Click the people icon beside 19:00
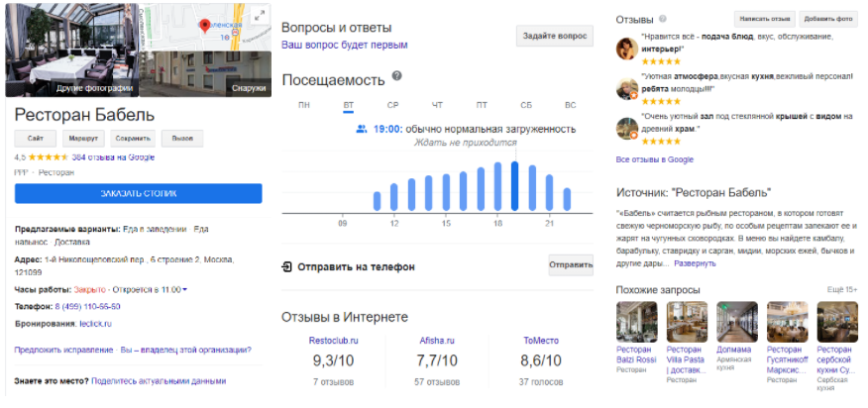Viewport: 868px width, 408px height. 362,129
